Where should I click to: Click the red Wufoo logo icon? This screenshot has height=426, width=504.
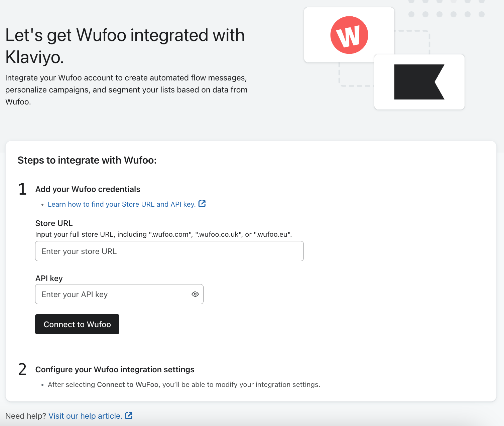[349, 35]
